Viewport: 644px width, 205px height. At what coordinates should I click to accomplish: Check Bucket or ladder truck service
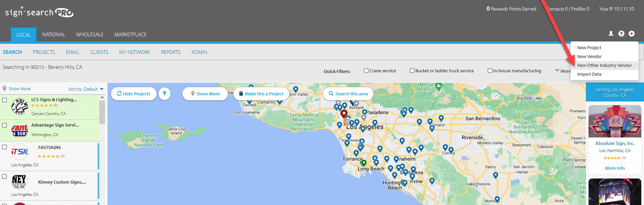click(x=412, y=71)
